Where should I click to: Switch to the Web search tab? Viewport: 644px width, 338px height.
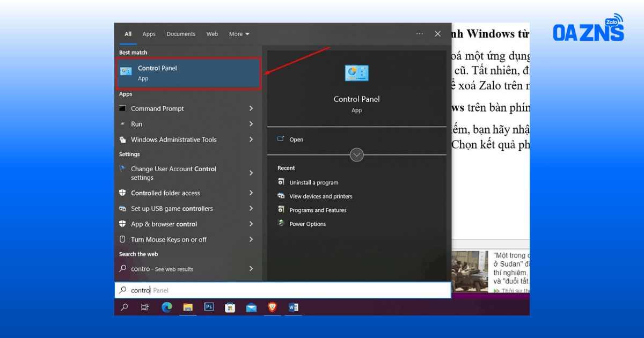point(212,34)
